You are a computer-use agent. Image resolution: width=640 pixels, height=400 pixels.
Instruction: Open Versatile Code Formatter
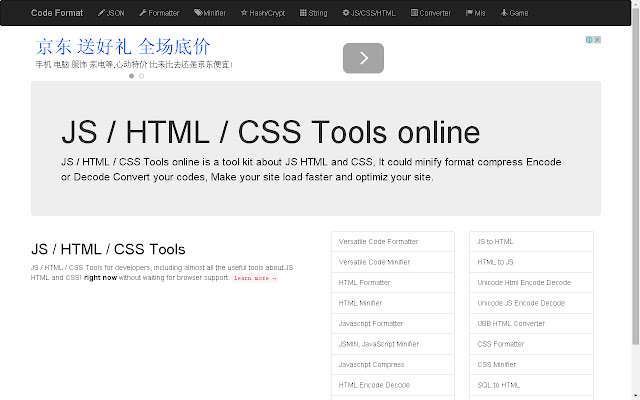click(x=393, y=242)
